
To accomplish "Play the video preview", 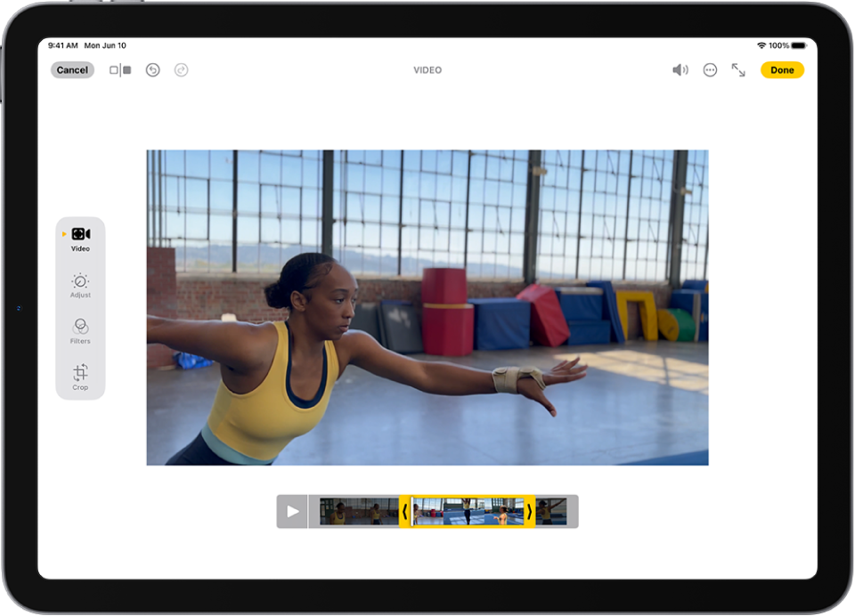I will click(x=292, y=511).
